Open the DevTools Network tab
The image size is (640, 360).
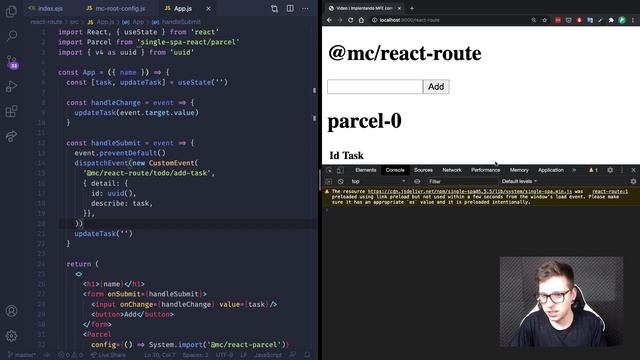pos(452,170)
